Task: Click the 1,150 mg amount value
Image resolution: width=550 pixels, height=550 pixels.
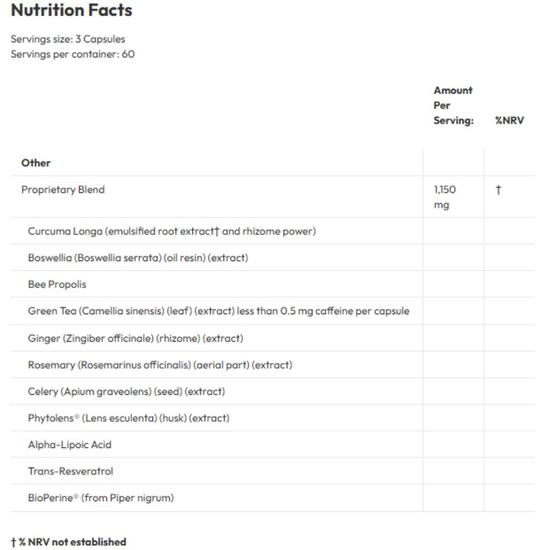Action: 445,197
